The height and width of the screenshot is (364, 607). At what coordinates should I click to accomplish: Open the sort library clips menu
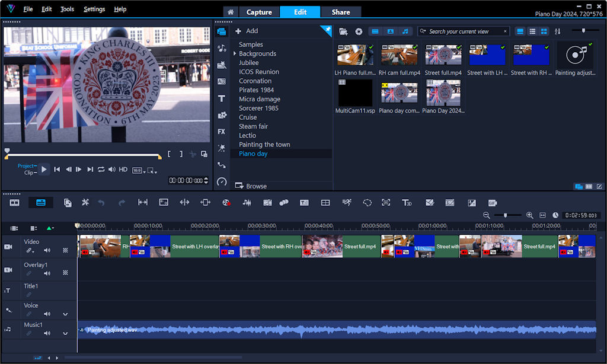click(557, 31)
